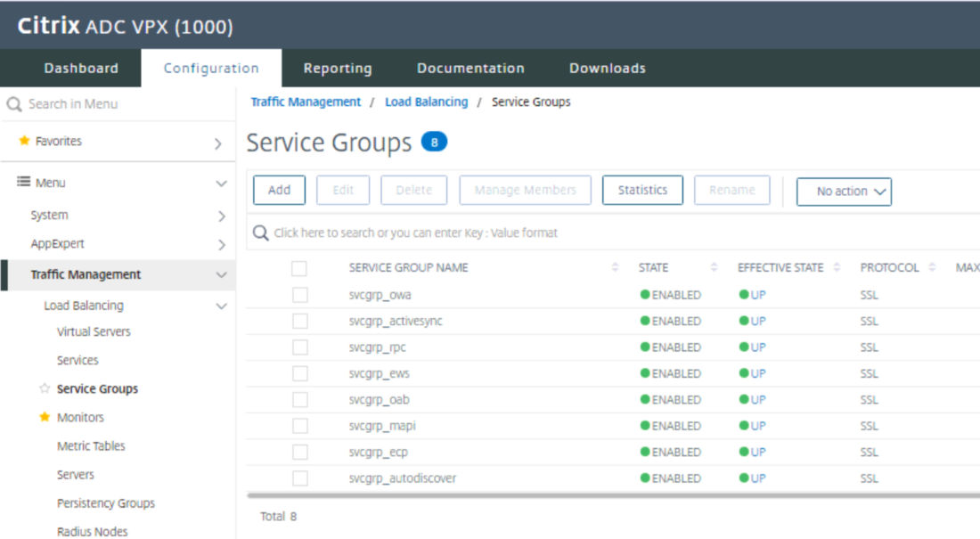Screen dimensions: 980x539
Task: Click the magnifier icon in the search bar
Action: coord(261,233)
